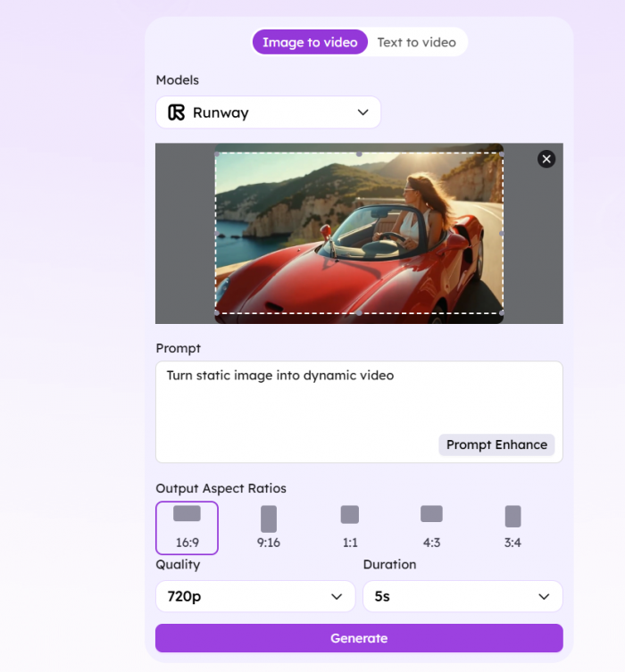The height and width of the screenshot is (672, 625).
Task: Open the Models dropdown showing Runway
Action: click(x=268, y=112)
